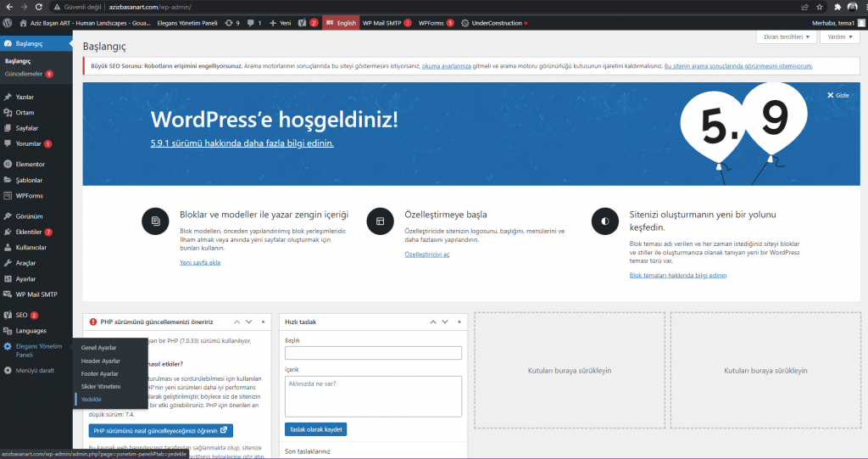Click Yeni sayfa ekle link
The height and width of the screenshot is (459, 868).
tap(200, 263)
